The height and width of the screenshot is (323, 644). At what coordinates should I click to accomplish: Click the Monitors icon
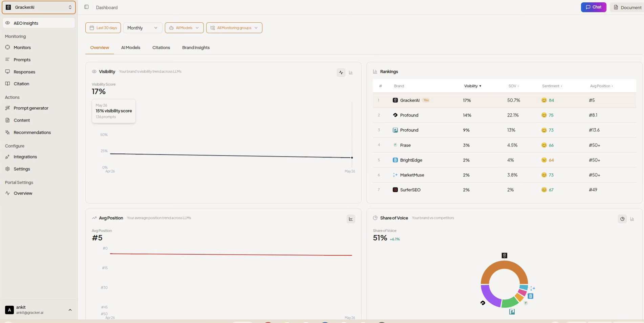[7, 47]
